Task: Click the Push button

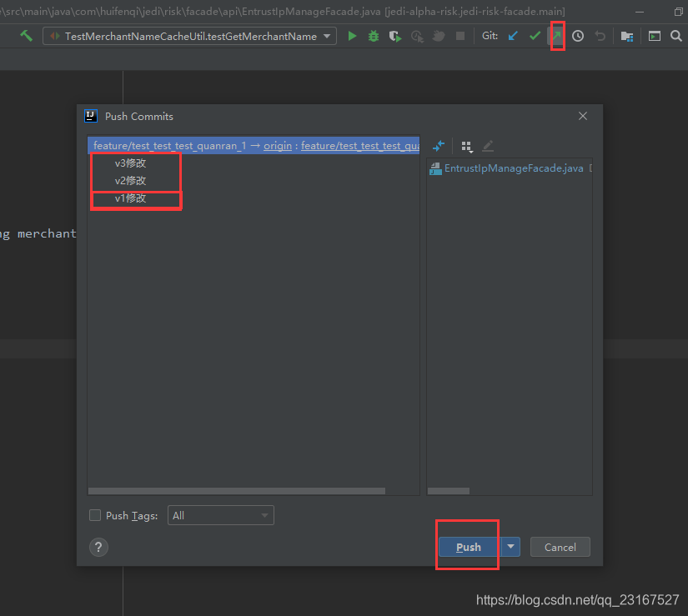Action: coord(469,547)
